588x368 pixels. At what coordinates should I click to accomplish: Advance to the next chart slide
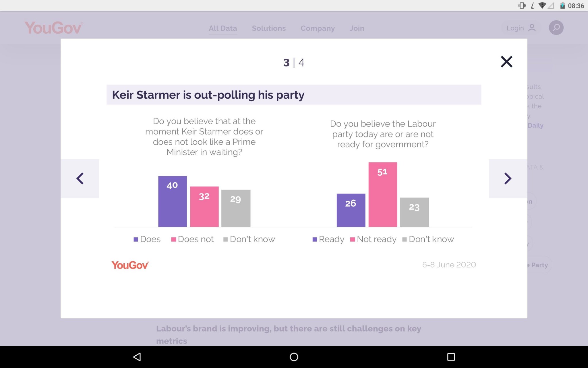(508, 179)
